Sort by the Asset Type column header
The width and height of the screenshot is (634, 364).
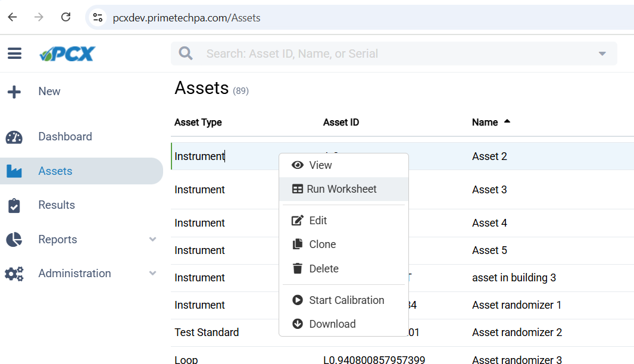(x=198, y=123)
